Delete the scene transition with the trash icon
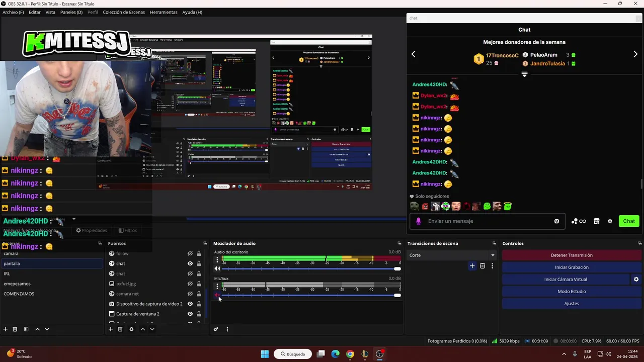This screenshot has width=644, height=362. click(x=482, y=266)
